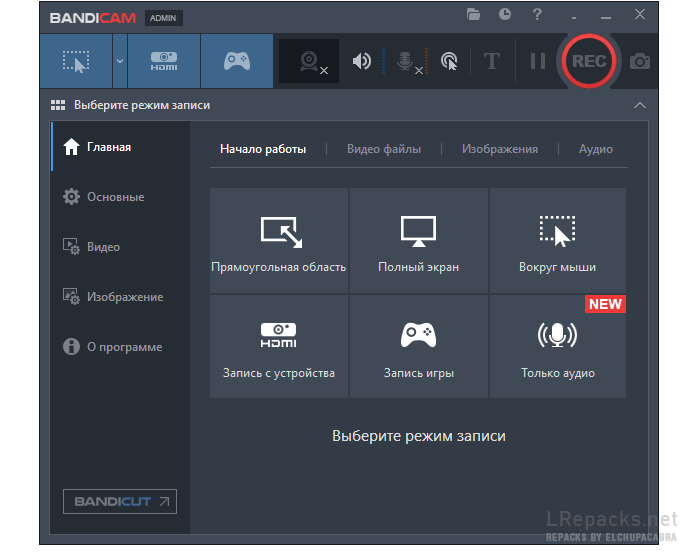Switch to game recording mode gamepad
Viewport: 700px width, 560px height.
tap(237, 61)
